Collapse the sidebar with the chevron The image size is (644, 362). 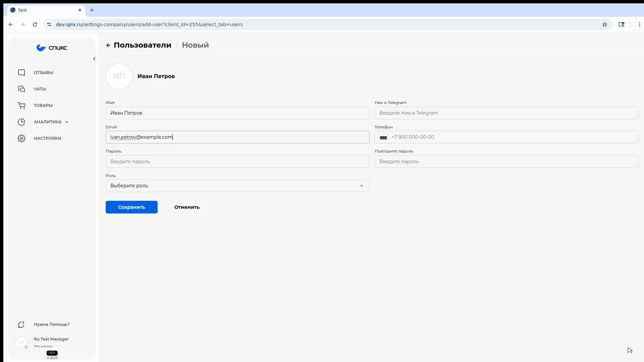click(x=94, y=59)
